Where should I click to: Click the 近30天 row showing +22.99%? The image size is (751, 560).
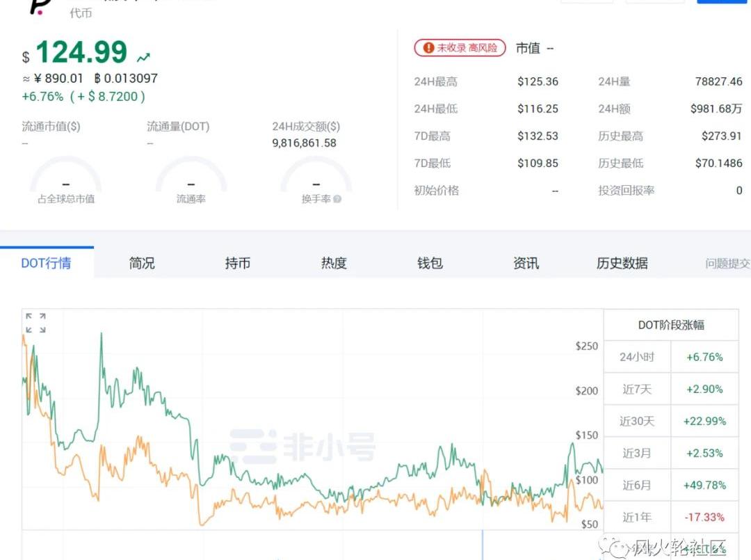coord(670,421)
